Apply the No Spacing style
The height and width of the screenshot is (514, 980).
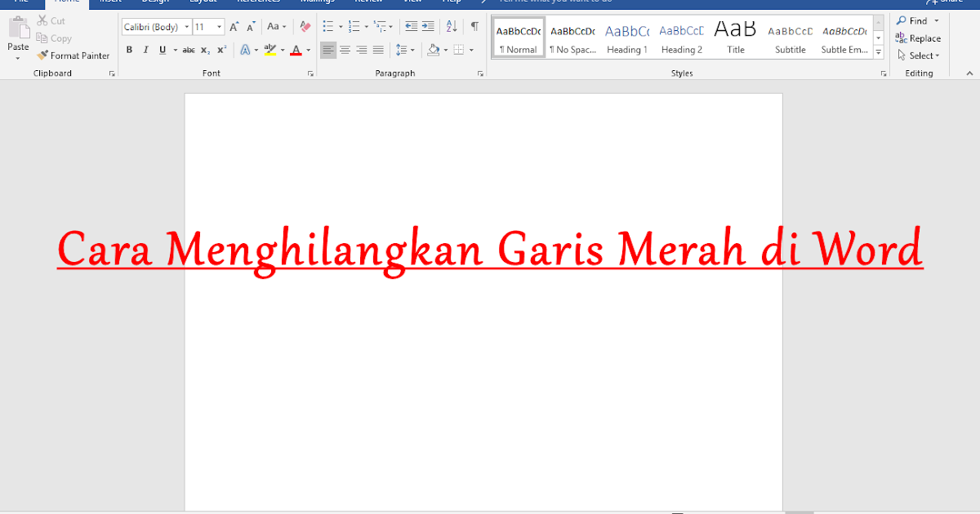pos(572,38)
